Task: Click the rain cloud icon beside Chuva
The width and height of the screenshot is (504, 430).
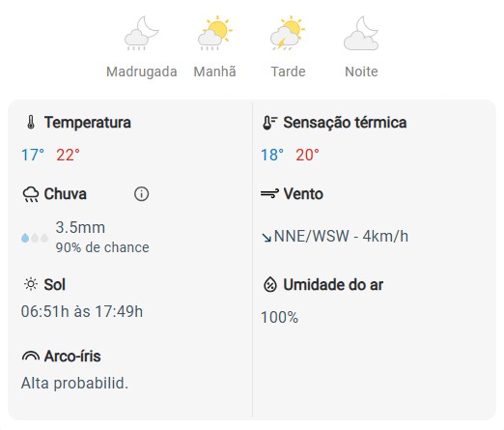Action: (31, 194)
